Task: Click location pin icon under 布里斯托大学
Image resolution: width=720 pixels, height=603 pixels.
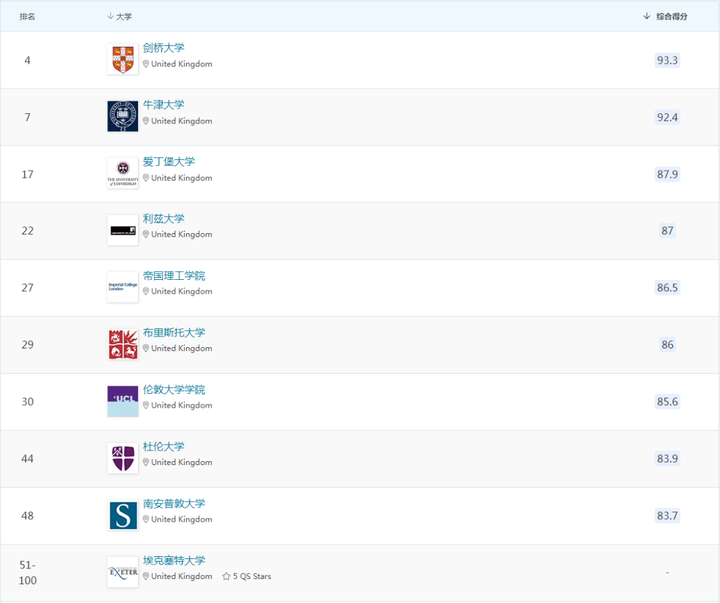Action: pyautogui.click(x=146, y=348)
